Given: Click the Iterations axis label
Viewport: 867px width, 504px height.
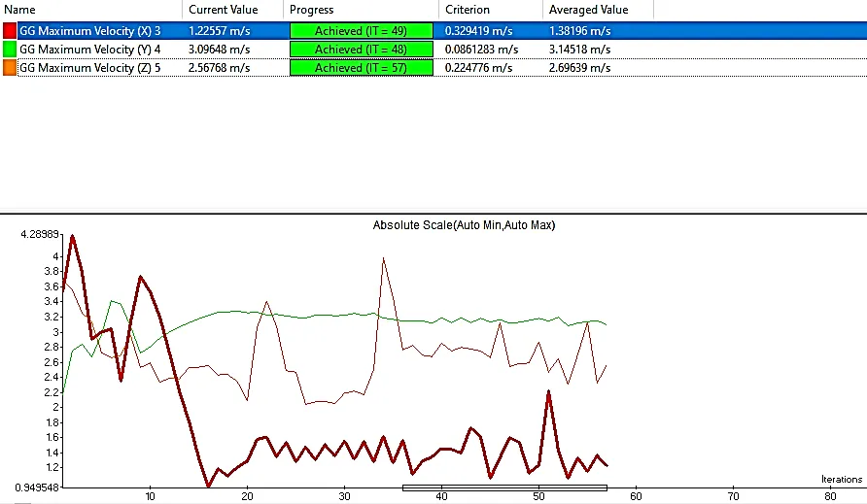Looking at the screenshot, I should [842, 479].
